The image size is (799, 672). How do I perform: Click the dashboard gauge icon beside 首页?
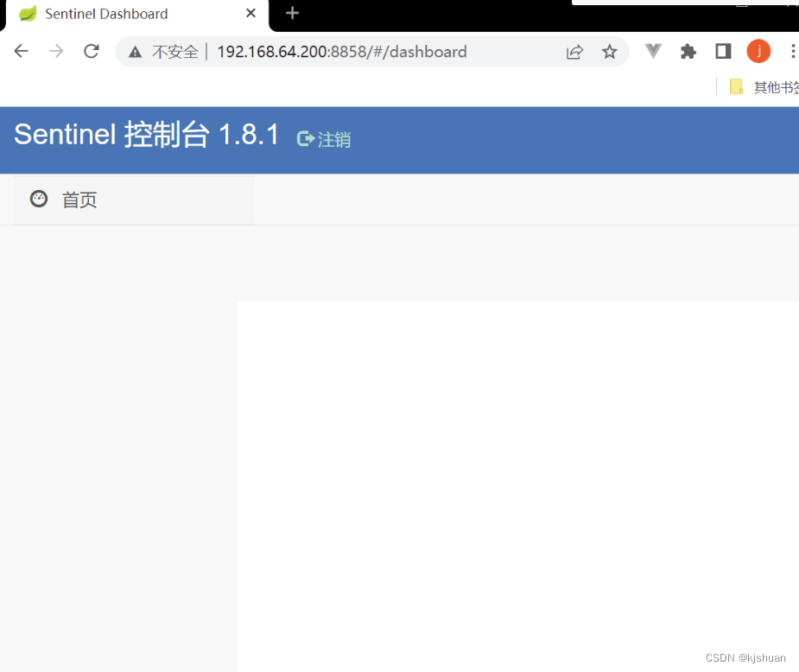pos(39,199)
